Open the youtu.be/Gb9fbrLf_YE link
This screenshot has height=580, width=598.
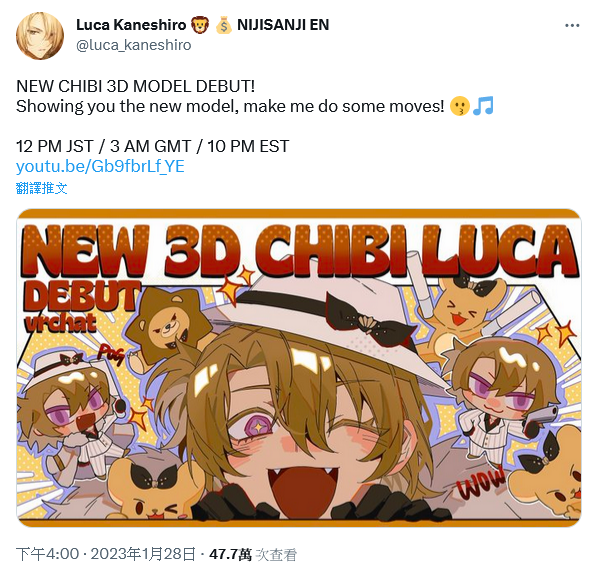pos(100,166)
